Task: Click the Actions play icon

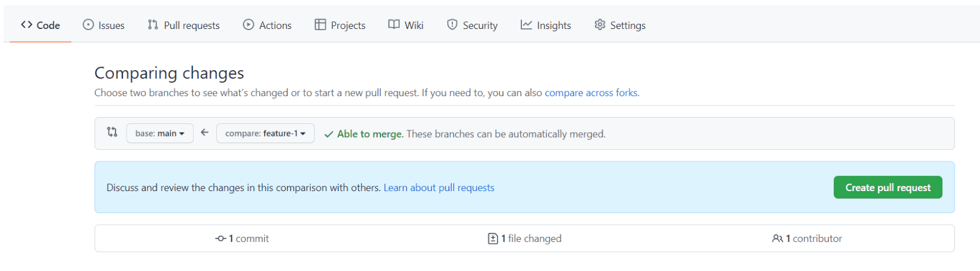Action: click(248, 24)
